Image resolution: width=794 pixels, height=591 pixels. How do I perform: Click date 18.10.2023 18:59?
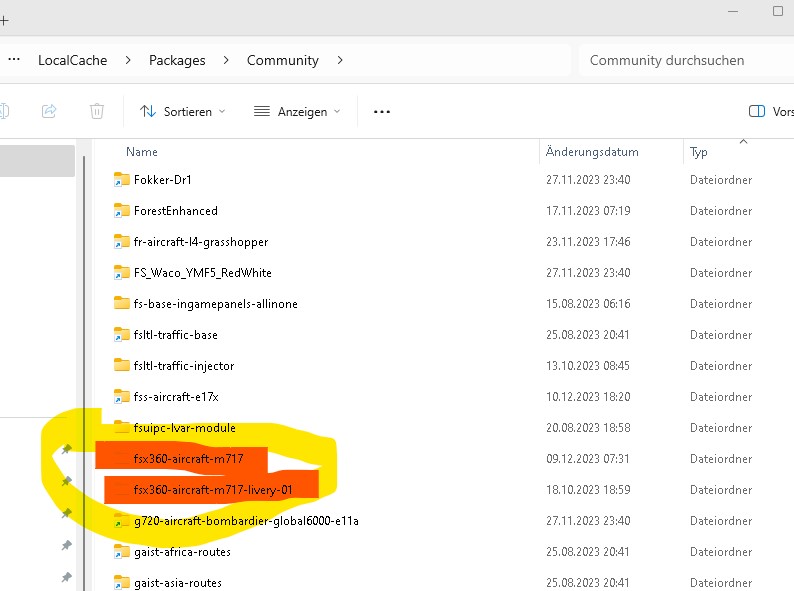click(588, 490)
